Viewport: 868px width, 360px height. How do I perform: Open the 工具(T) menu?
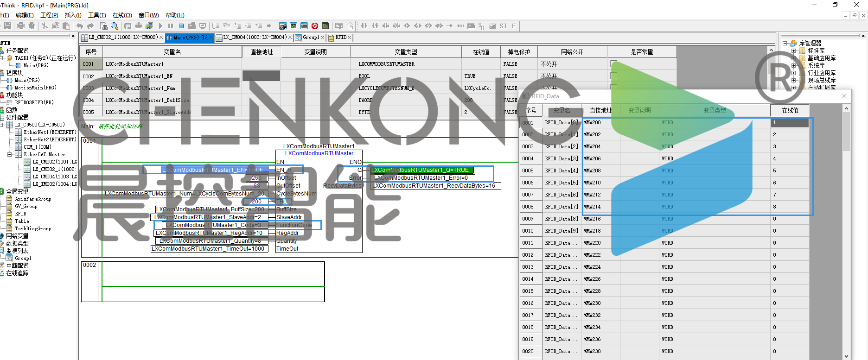coord(97,15)
